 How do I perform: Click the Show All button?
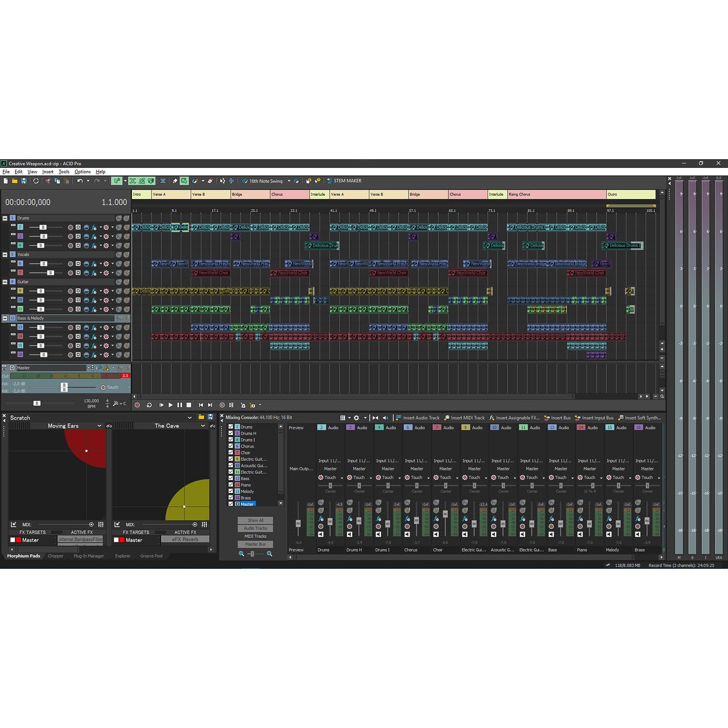tap(255, 520)
